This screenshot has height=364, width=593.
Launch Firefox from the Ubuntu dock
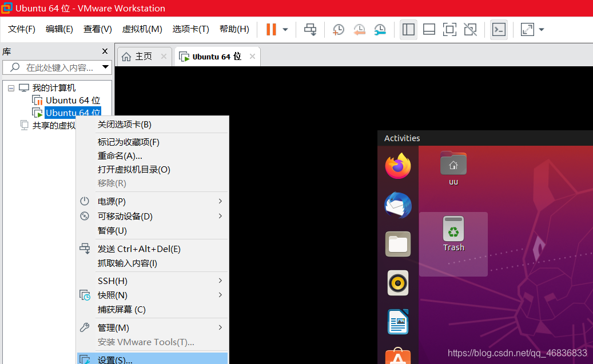[x=398, y=166]
